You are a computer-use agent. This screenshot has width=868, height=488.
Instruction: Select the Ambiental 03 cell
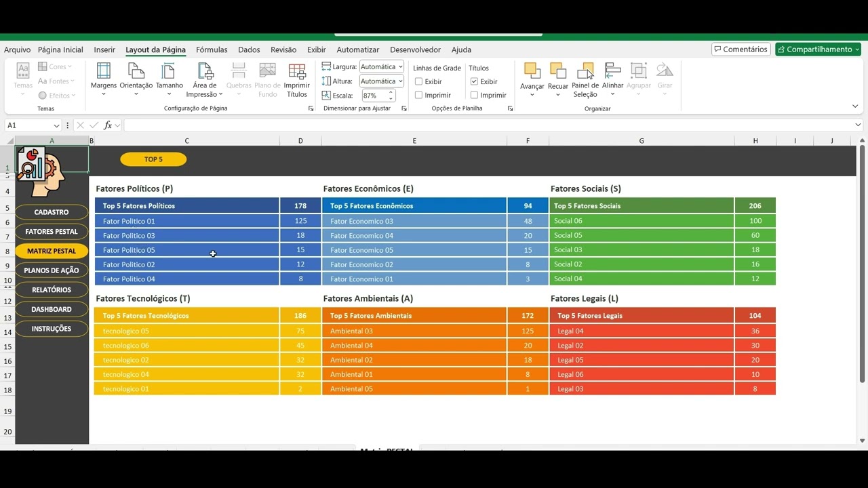click(x=414, y=331)
